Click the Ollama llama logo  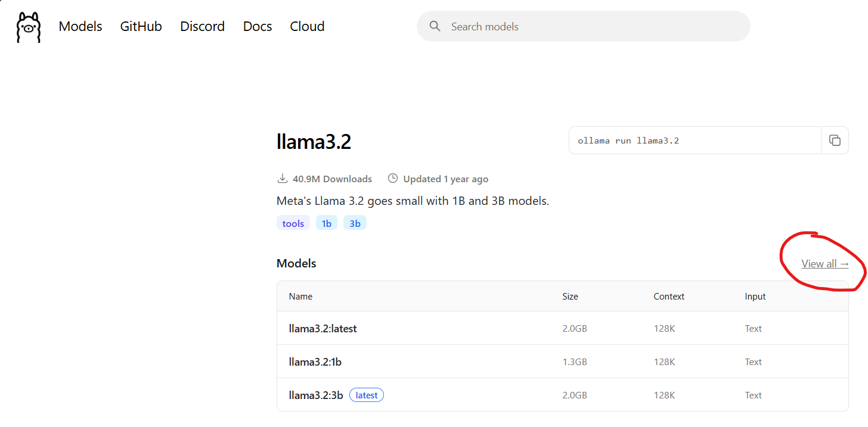coord(28,27)
